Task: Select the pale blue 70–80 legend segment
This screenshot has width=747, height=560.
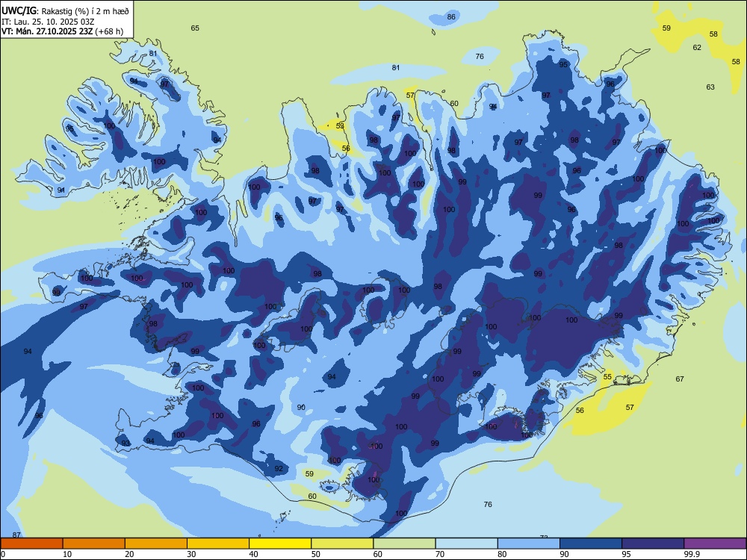Action: [466, 544]
